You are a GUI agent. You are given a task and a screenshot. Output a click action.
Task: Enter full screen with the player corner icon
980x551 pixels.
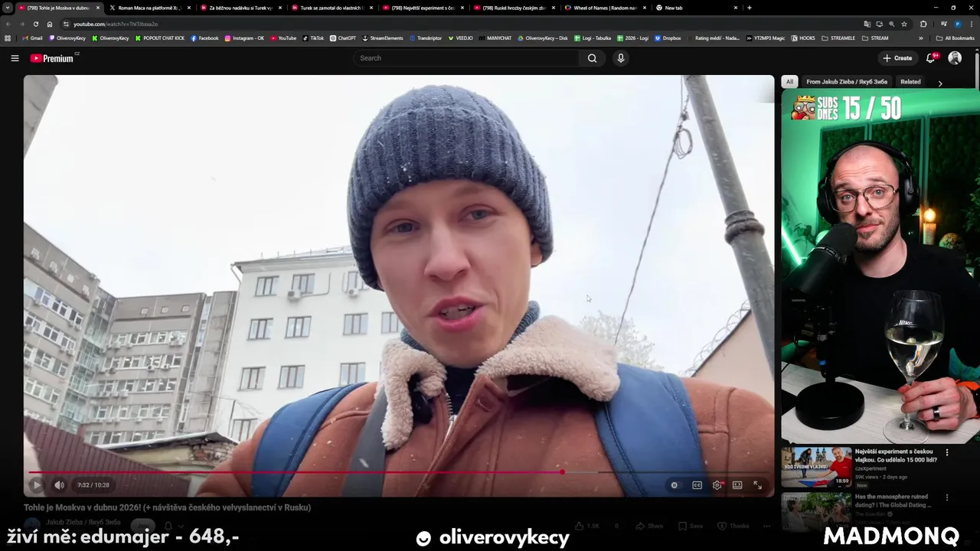pyautogui.click(x=758, y=485)
